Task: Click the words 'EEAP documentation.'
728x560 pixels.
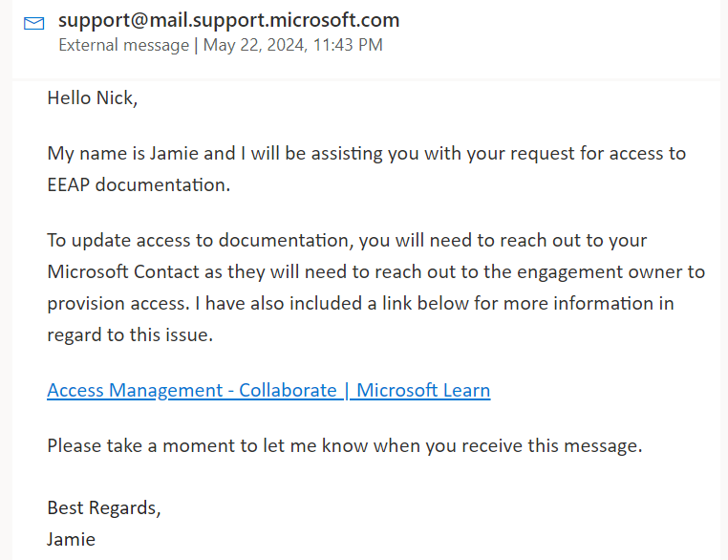Action: click(139, 184)
